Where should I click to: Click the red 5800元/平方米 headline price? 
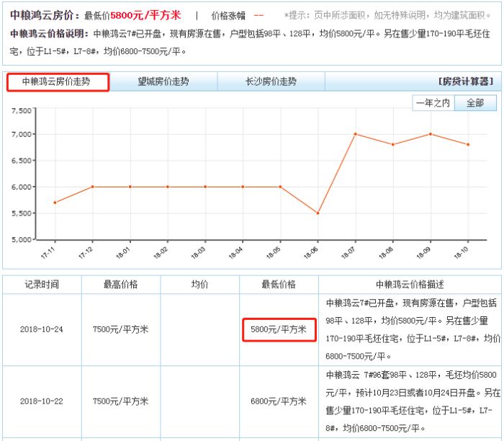click(145, 15)
